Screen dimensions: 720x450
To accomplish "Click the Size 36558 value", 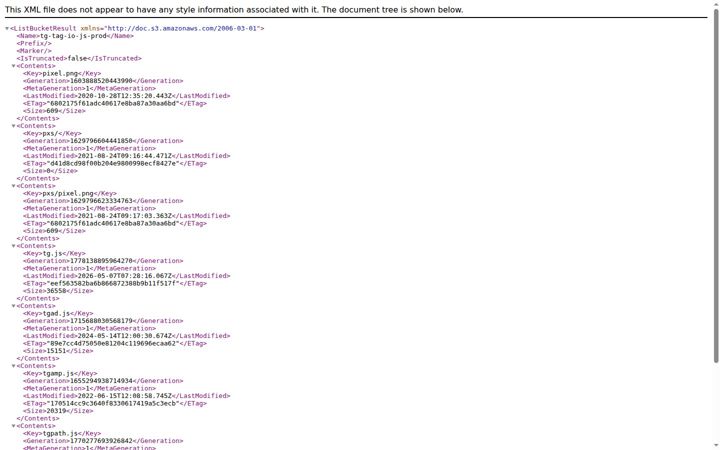I will [56, 291].
